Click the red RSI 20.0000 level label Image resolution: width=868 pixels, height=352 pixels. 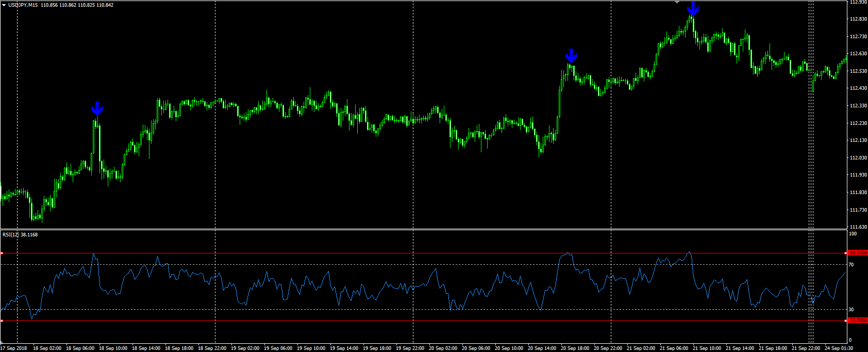pos(858,321)
